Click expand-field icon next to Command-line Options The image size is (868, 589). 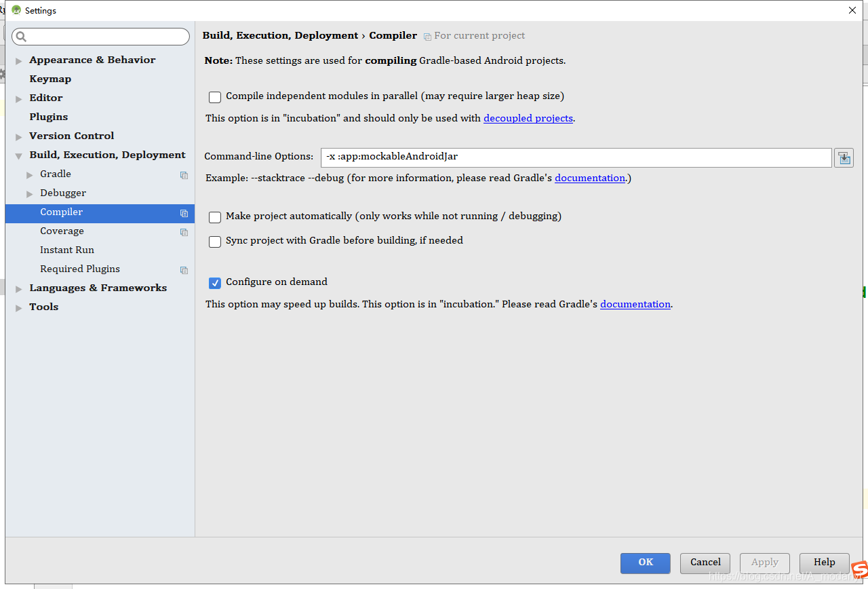[x=844, y=157]
